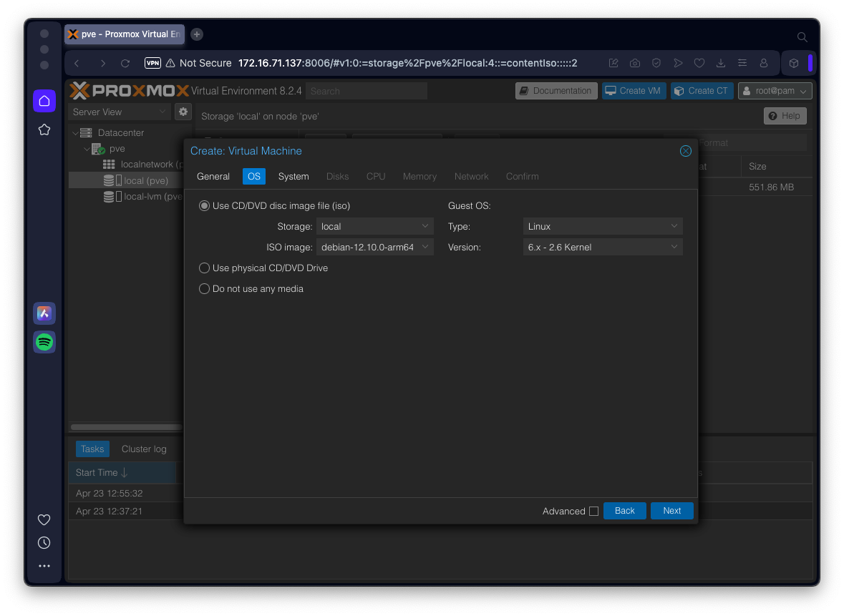Open the browser home icon in sidebar
This screenshot has height=616, width=844.
pos(44,101)
